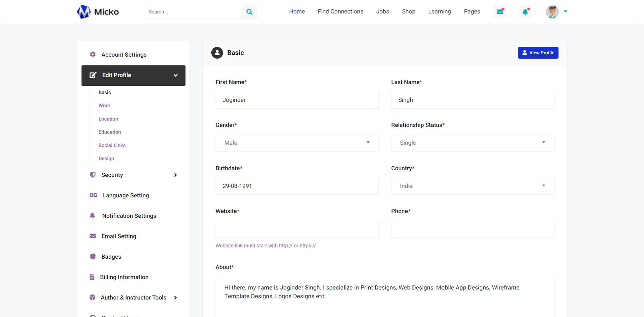Open the Gender dropdown
Image resolution: width=644 pixels, height=317 pixels.
pyautogui.click(x=297, y=143)
